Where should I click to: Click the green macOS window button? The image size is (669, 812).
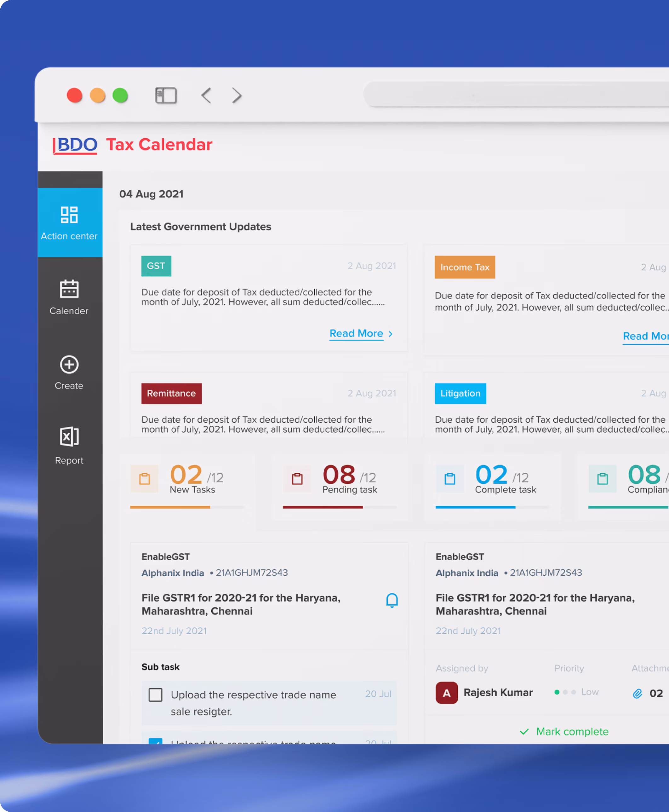pyautogui.click(x=120, y=95)
